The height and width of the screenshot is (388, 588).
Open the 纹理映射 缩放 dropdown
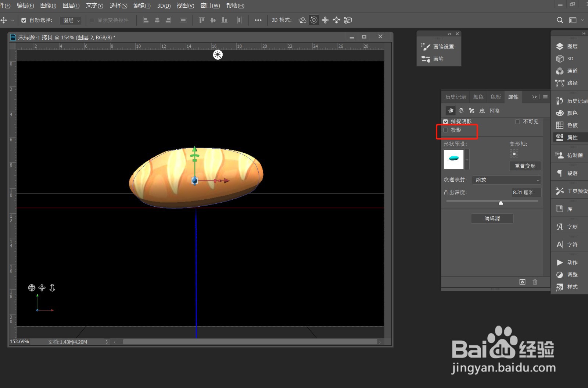coord(506,180)
